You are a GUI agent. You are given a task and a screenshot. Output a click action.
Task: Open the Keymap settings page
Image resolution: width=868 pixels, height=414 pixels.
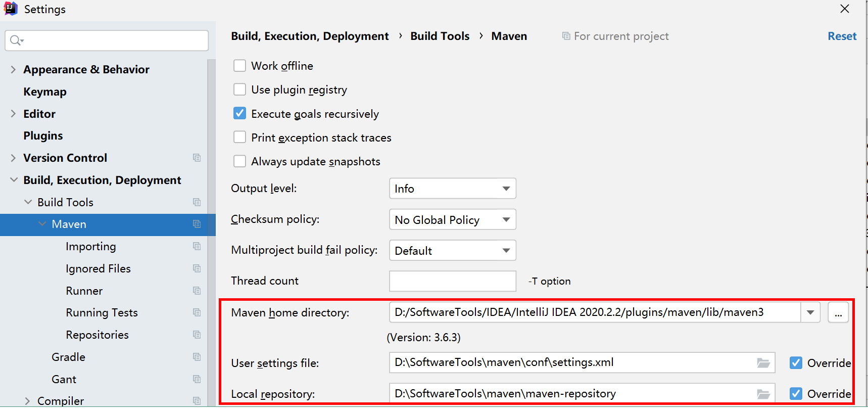click(x=45, y=91)
